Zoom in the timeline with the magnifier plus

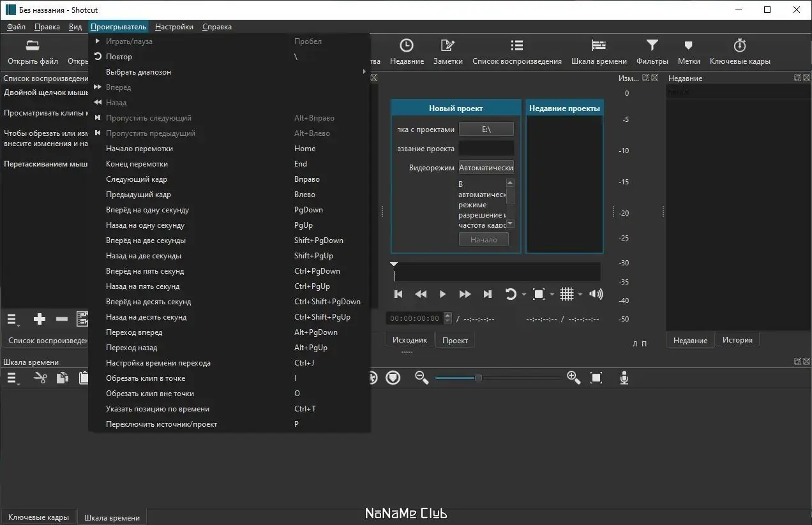point(573,378)
